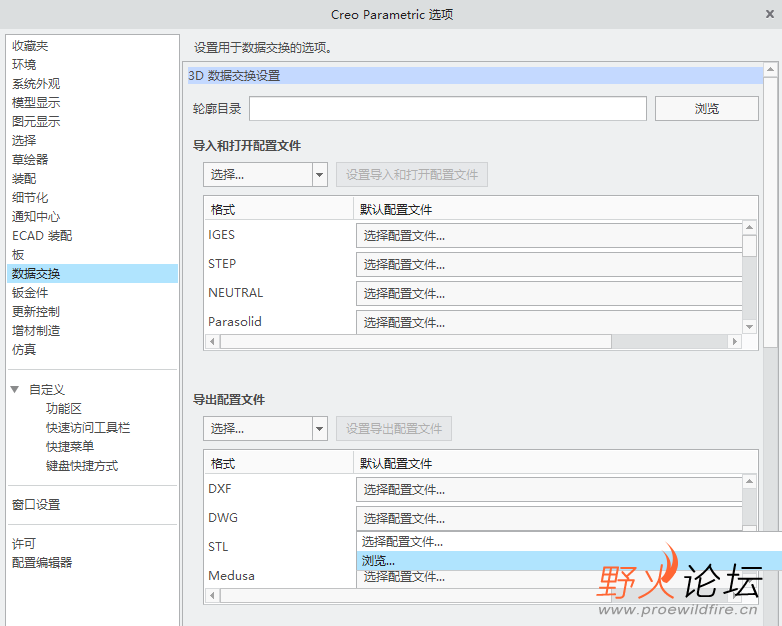Select 选择 category in sidebar
The width and height of the screenshot is (782, 626).
[24, 141]
